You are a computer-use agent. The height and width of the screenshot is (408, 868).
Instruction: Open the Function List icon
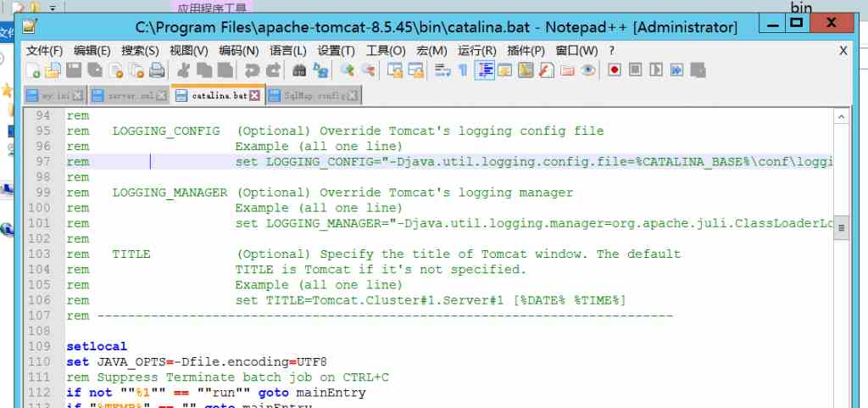(x=547, y=70)
